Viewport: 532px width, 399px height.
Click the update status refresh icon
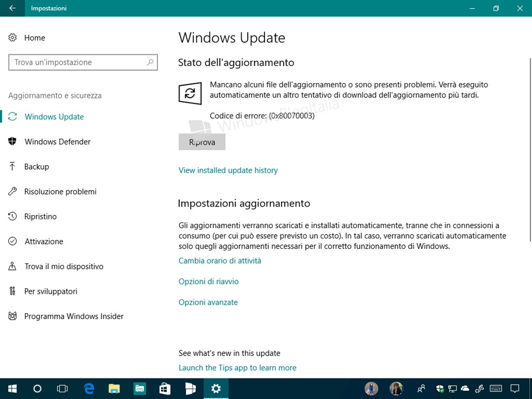(x=190, y=93)
